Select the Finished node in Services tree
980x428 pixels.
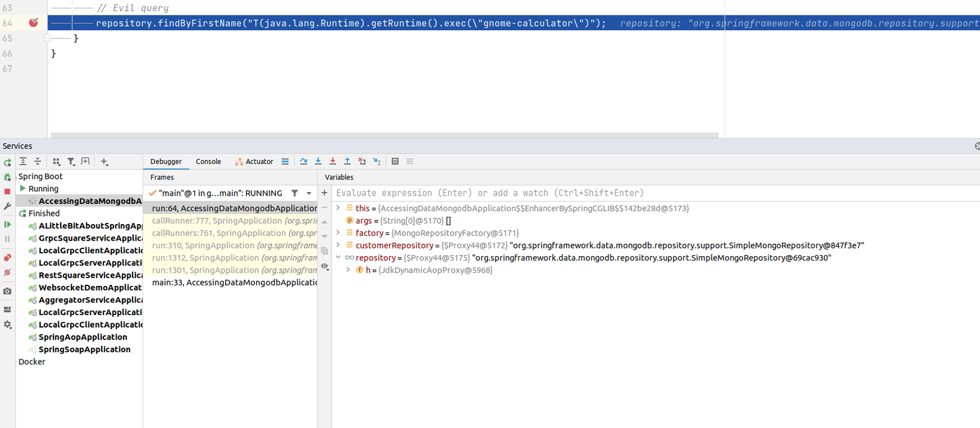[44, 213]
